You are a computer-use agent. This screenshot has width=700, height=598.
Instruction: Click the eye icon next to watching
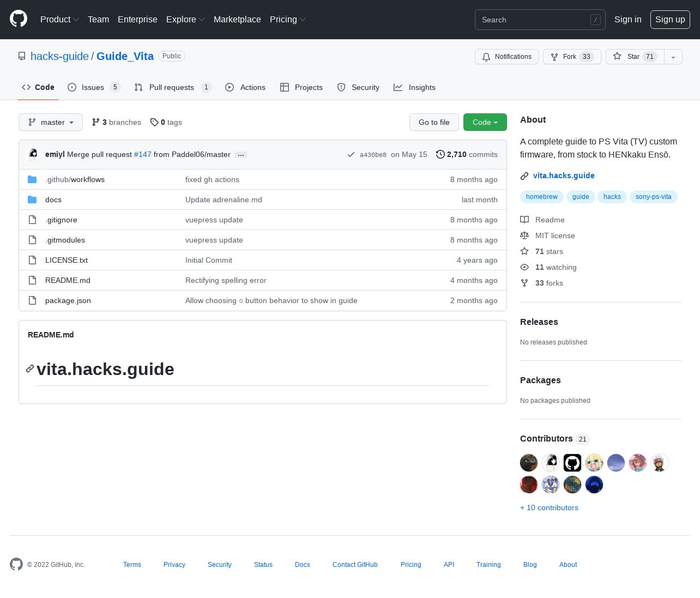(x=524, y=267)
